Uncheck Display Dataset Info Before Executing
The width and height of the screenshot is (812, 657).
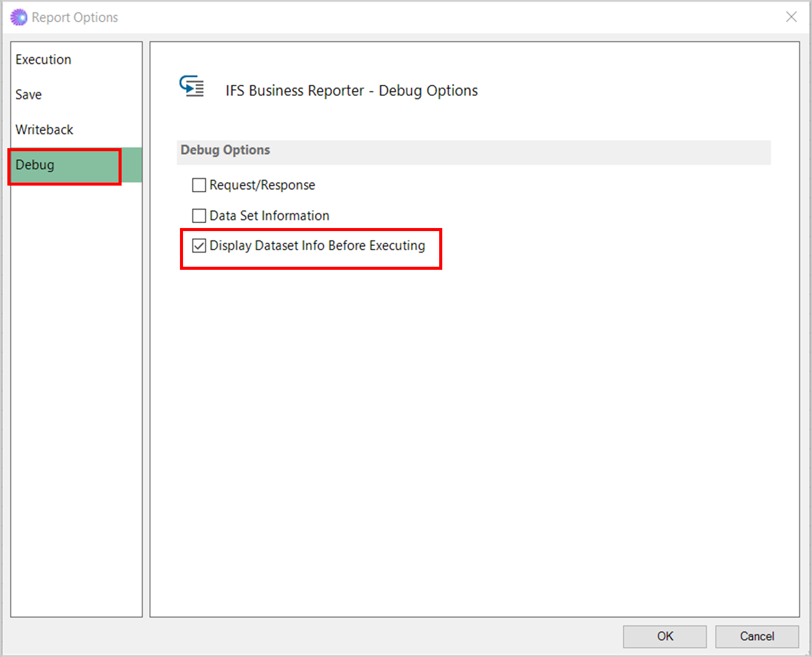[199, 246]
